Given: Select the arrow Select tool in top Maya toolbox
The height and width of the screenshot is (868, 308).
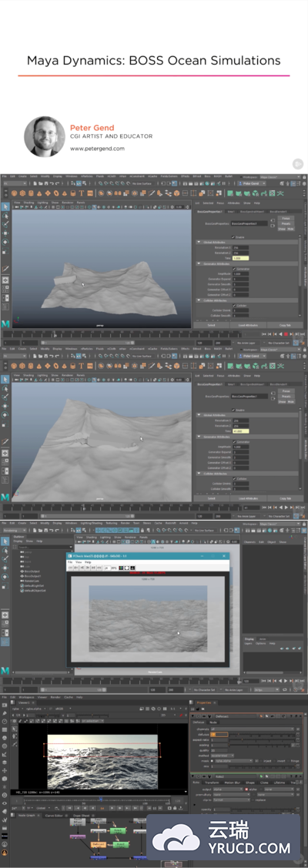Looking at the screenshot, I should (x=5, y=206).
